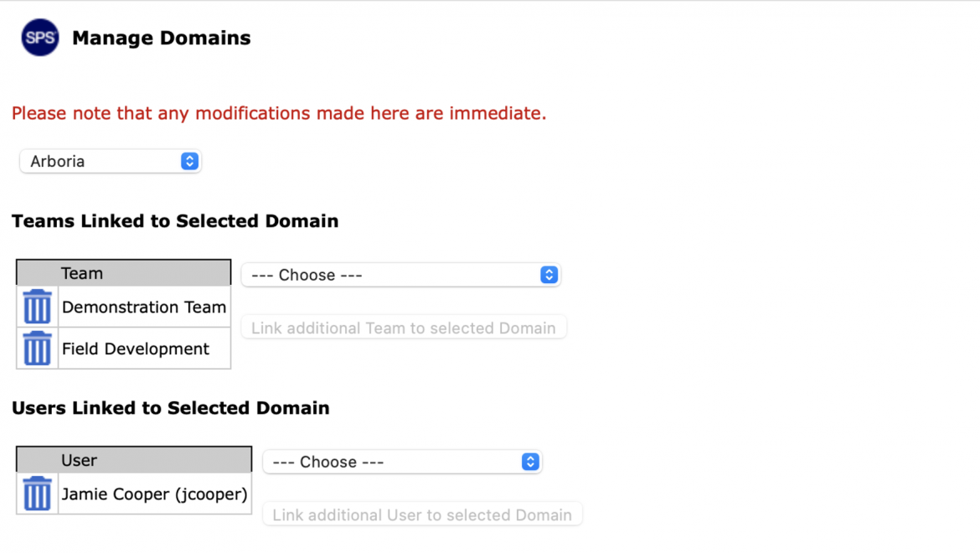Image resolution: width=980 pixels, height=553 pixels.
Task: Click the Manage Domains page title
Action: 162,38
